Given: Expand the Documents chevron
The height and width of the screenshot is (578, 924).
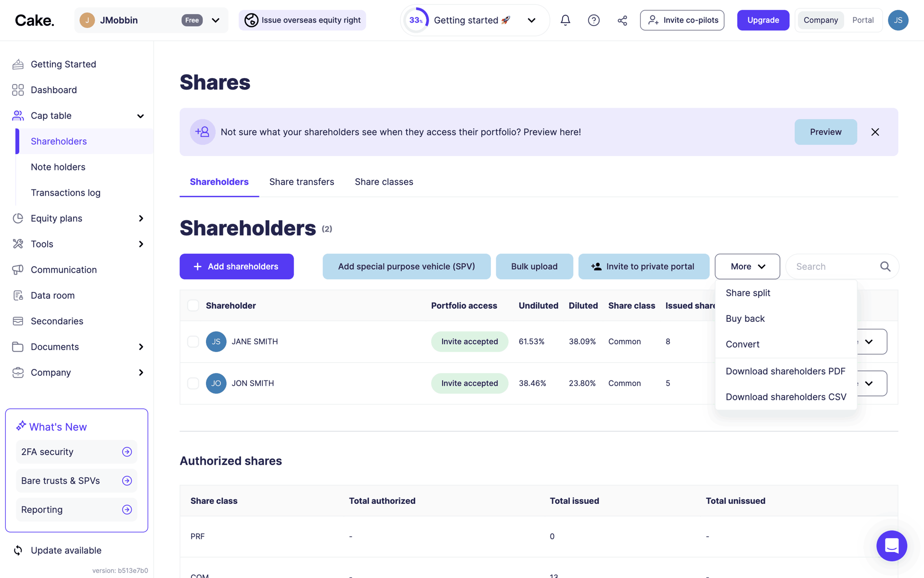Looking at the screenshot, I should 141,347.
